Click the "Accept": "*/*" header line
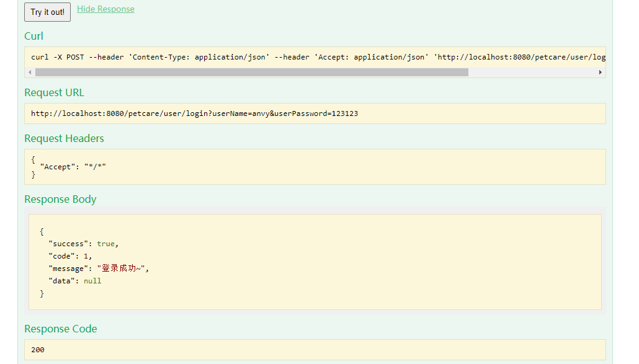The height and width of the screenshot is (364, 639). click(x=73, y=167)
